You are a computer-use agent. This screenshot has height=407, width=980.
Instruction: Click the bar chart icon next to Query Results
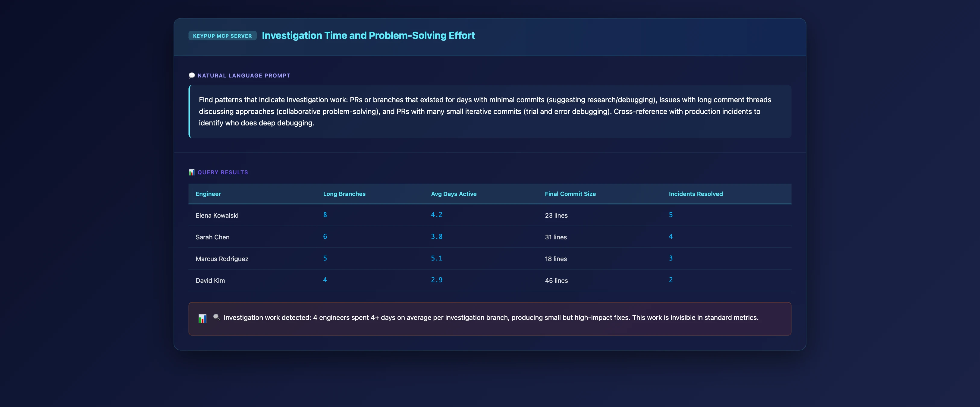(x=192, y=172)
